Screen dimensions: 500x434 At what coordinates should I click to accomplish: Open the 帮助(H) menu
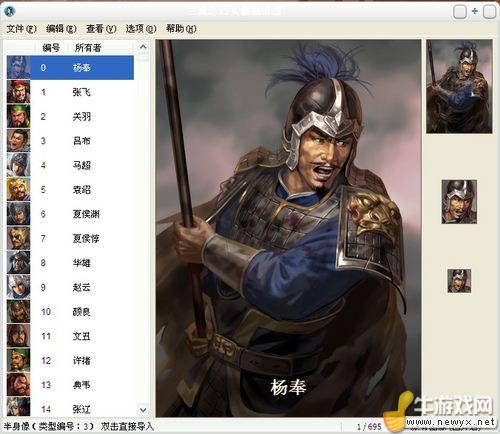pos(181,29)
